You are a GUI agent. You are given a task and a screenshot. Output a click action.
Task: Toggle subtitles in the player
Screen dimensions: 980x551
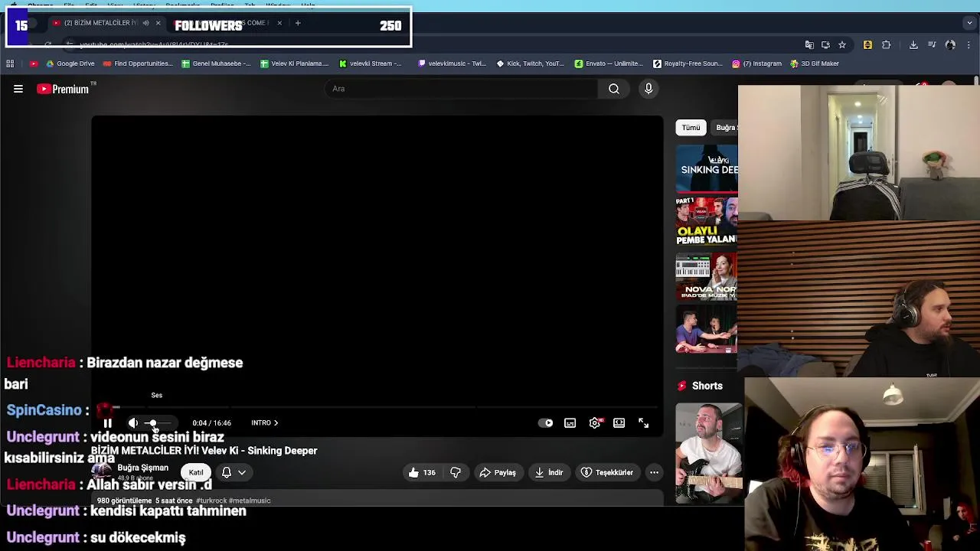coord(570,422)
